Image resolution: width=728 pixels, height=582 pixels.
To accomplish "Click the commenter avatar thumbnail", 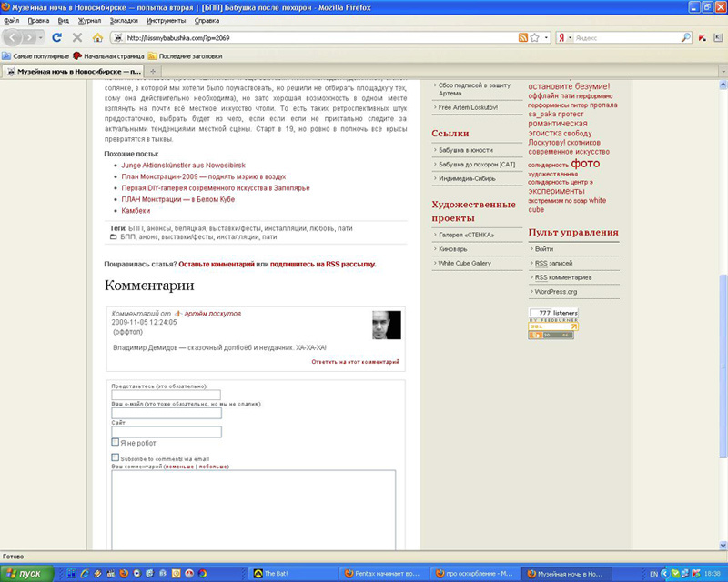I will tap(387, 325).
